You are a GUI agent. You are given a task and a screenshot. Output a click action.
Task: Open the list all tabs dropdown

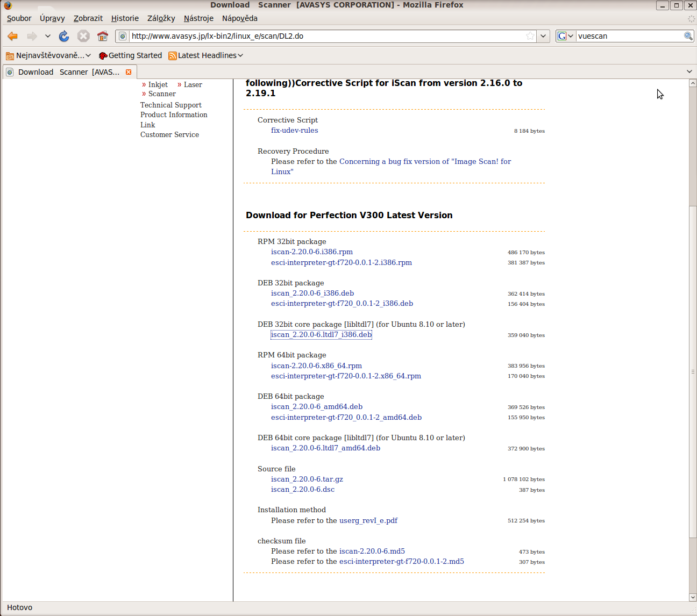coord(689,71)
